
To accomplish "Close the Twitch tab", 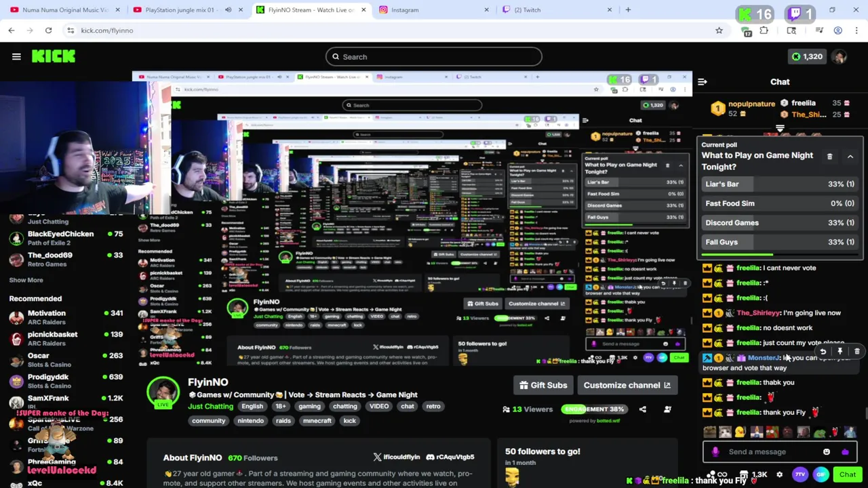I will tap(609, 10).
